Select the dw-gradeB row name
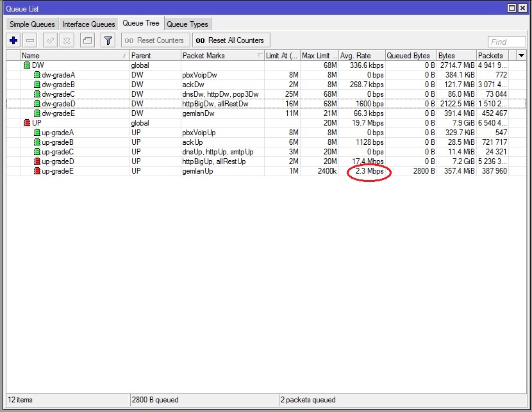The height and width of the screenshot is (412, 532). click(58, 85)
